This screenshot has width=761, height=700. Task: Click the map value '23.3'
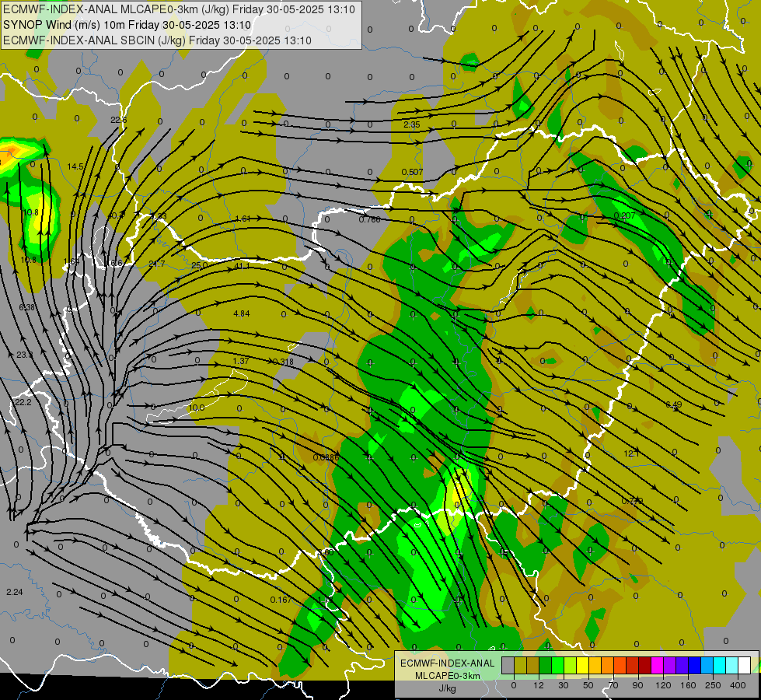pyautogui.click(x=24, y=355)
